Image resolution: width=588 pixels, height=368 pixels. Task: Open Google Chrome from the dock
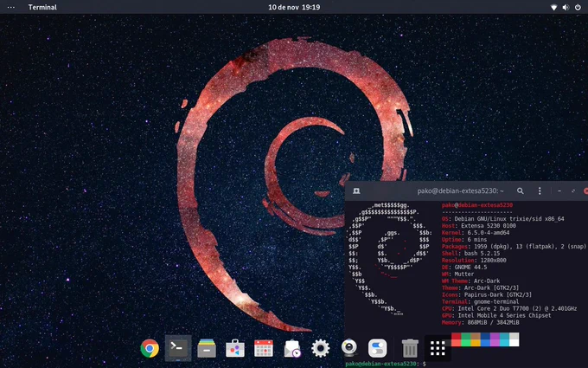[x=150, y=348]
